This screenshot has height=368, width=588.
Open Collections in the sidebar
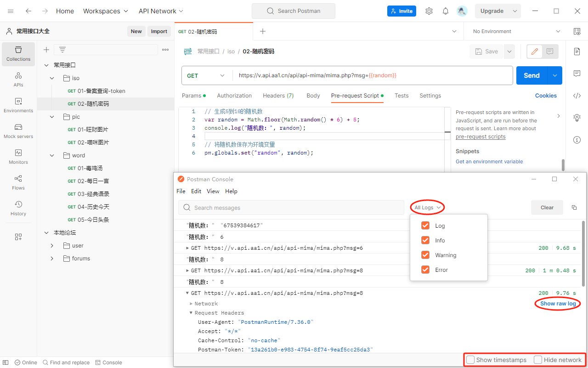[18, 54]
